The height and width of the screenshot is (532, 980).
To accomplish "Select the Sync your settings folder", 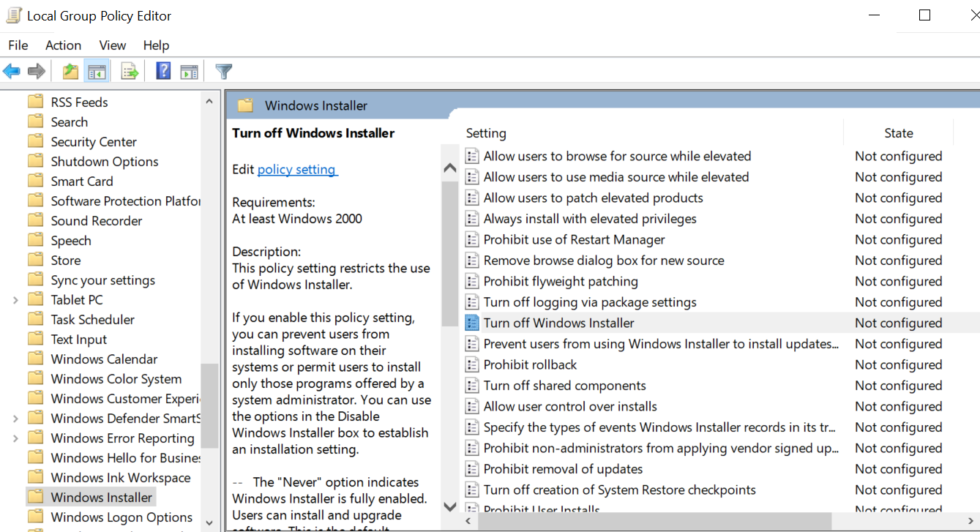I will (103, 280).
